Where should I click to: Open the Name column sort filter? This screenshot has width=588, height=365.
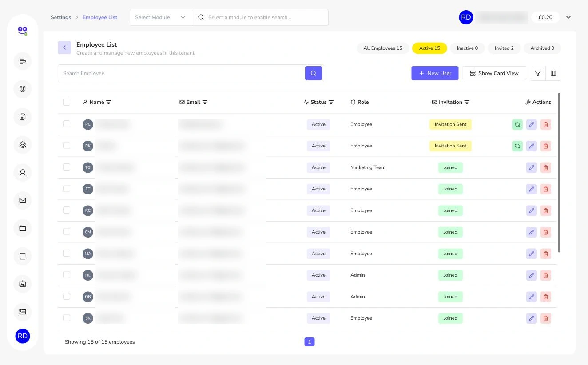pyautogui.click(x=109, y=102)
